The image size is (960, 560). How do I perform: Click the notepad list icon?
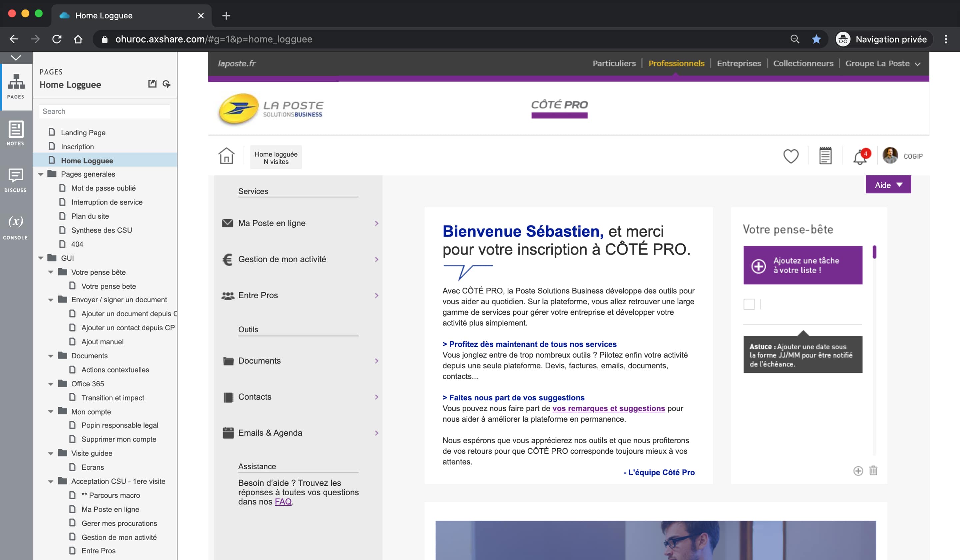pyautogui.click(x=825, y=156)
